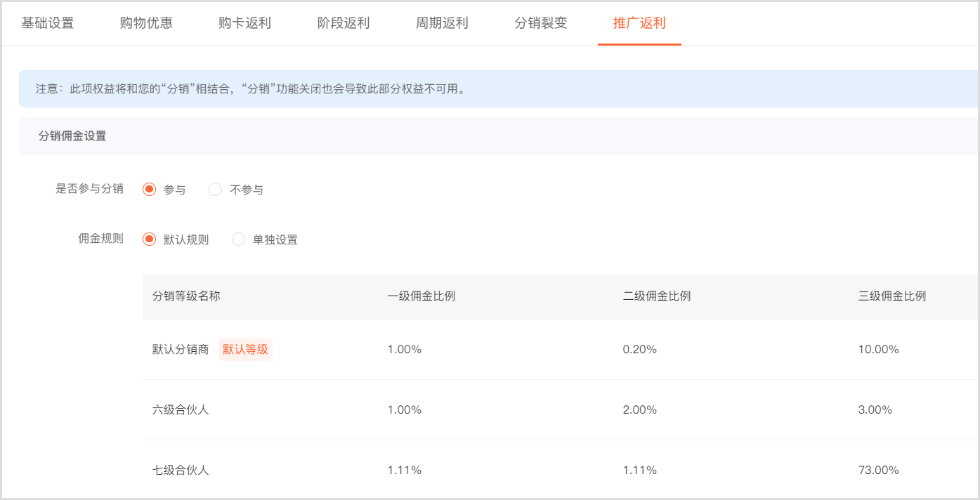Click the 二级佣金比例 column header
Viewport: 980px width, 500px height.
[657, 296]
